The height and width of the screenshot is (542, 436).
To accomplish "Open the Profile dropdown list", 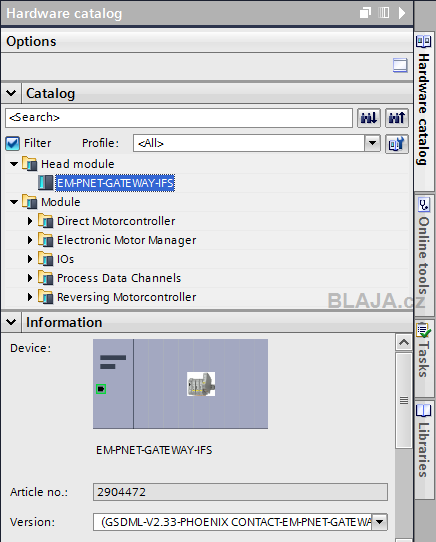I will [x=372, y=143].
